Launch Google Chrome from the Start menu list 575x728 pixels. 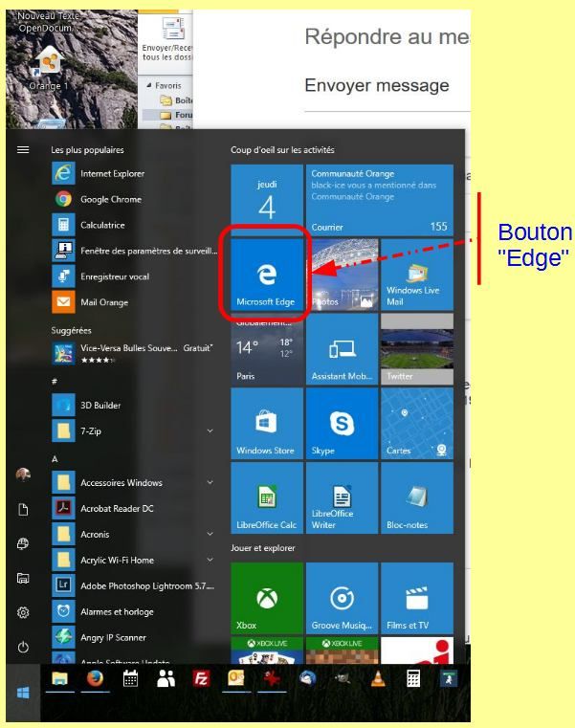[x=134, y=199]
